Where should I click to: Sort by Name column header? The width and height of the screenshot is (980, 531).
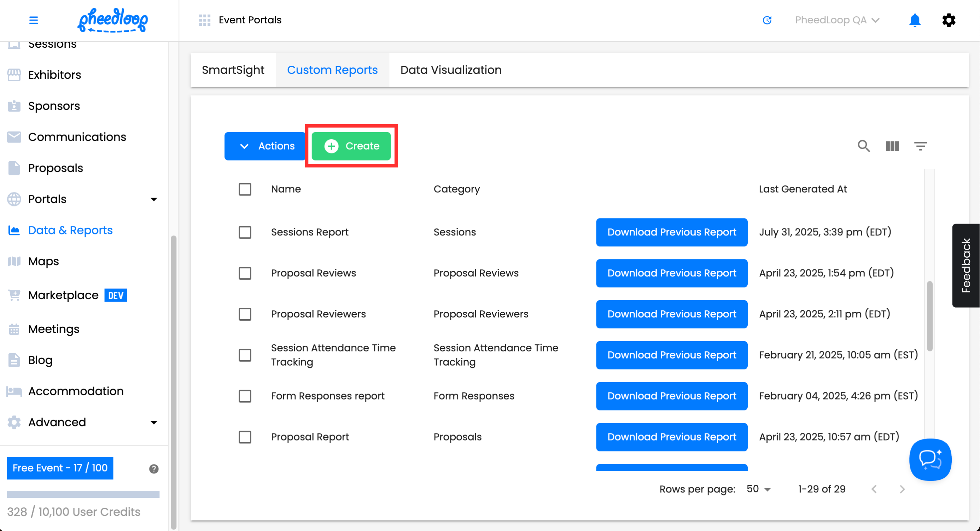point(286,189)
